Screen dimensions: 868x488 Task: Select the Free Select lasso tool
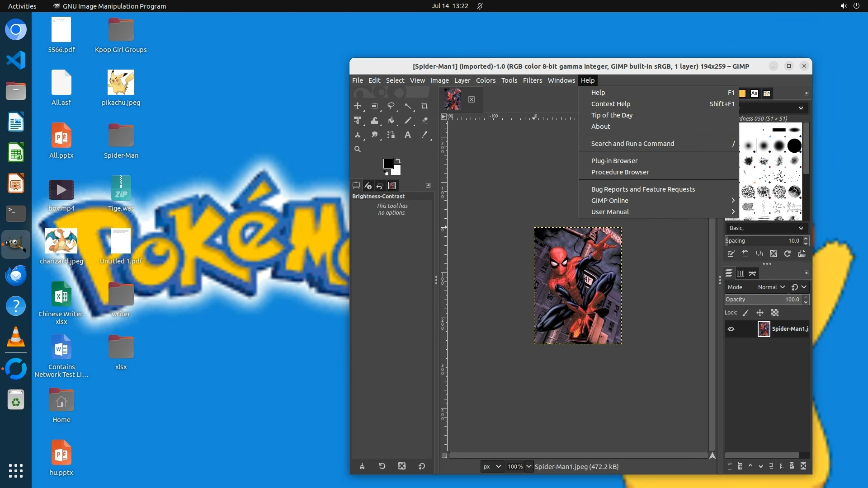[391, 106]
